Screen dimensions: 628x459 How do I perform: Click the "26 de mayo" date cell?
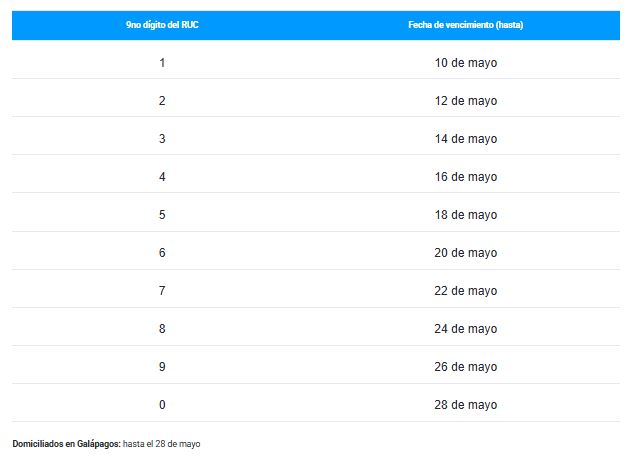[x=465, y=367]
